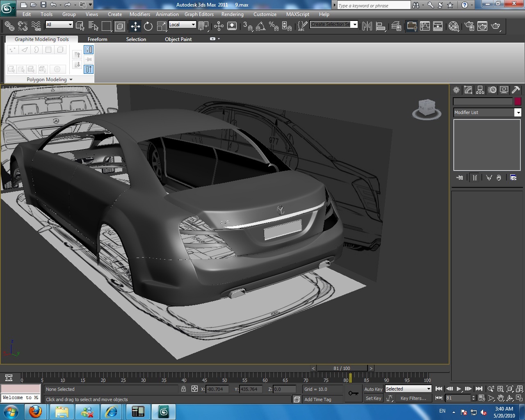This screenshot has width=525, height=420.
Task: Click the Rectangular Selection Region icon
Action: [107, 26]
